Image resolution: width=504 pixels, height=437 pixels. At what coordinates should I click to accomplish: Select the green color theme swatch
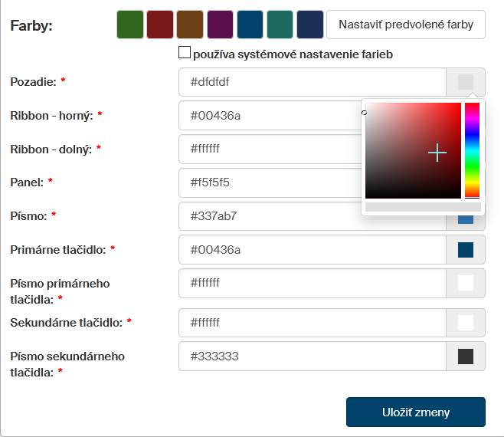pyautogui.click(x=129, y=25)
